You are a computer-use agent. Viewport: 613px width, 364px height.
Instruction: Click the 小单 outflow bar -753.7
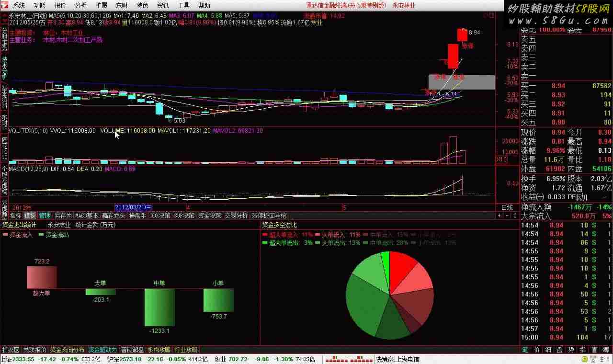pyautogui.click(x=218, y=300)
